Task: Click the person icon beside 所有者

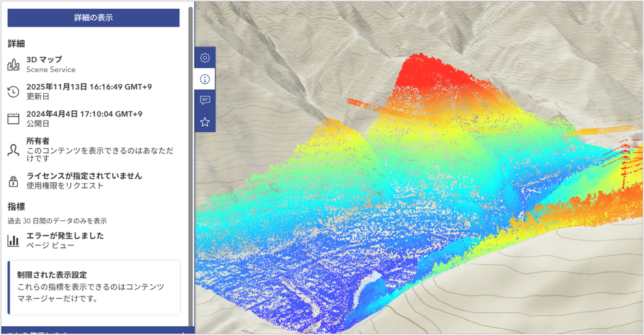Action: coord(13,149)
